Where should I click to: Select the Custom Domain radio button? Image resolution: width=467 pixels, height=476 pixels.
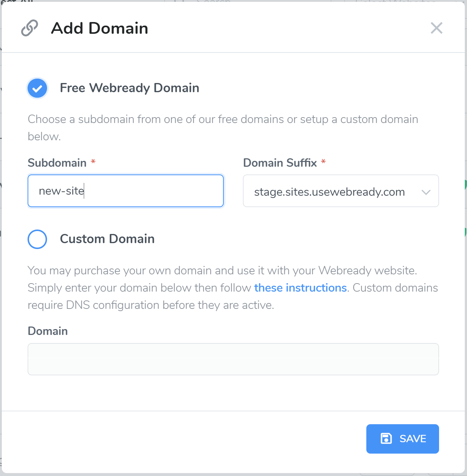pos(37,239)
